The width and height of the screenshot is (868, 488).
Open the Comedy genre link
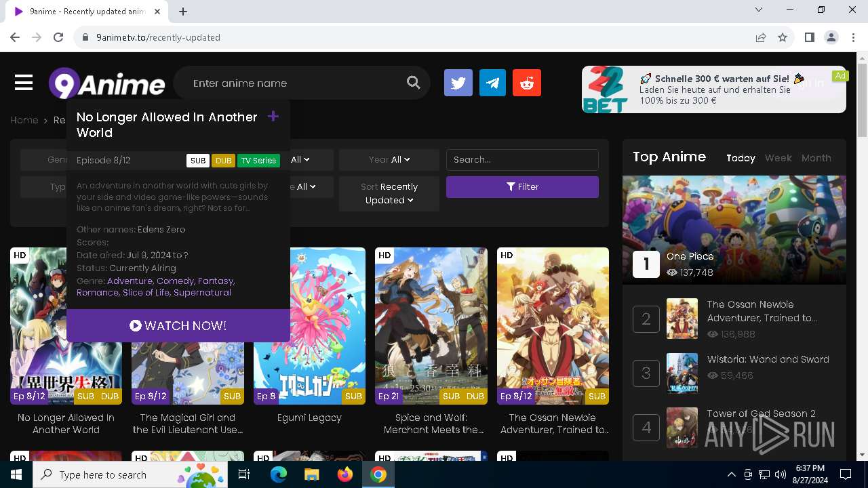coord(176,281)
